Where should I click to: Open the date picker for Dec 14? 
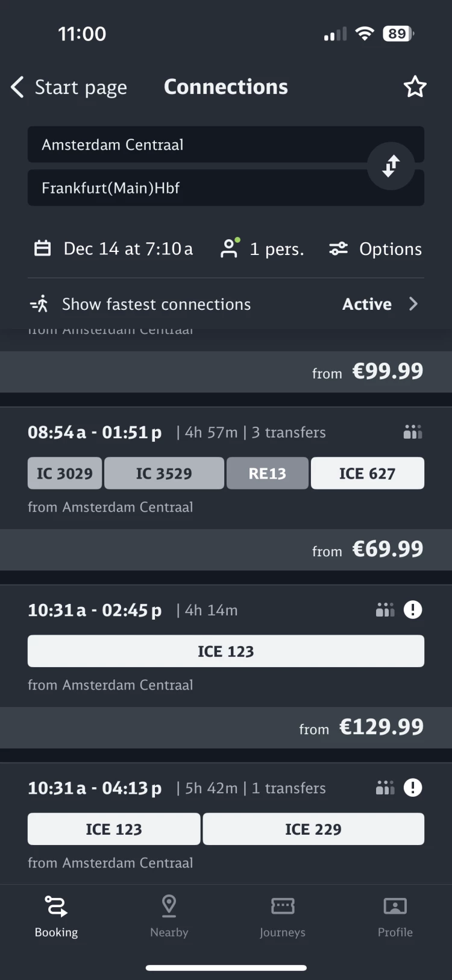pyautogui.click(x=114, y=249)
